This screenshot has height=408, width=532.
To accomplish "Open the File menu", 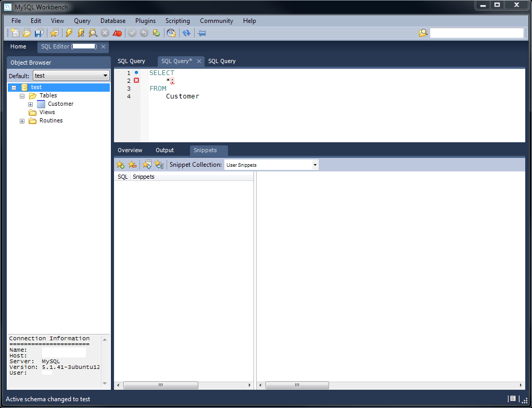I will pyautogui.click(x=16, y=21).
